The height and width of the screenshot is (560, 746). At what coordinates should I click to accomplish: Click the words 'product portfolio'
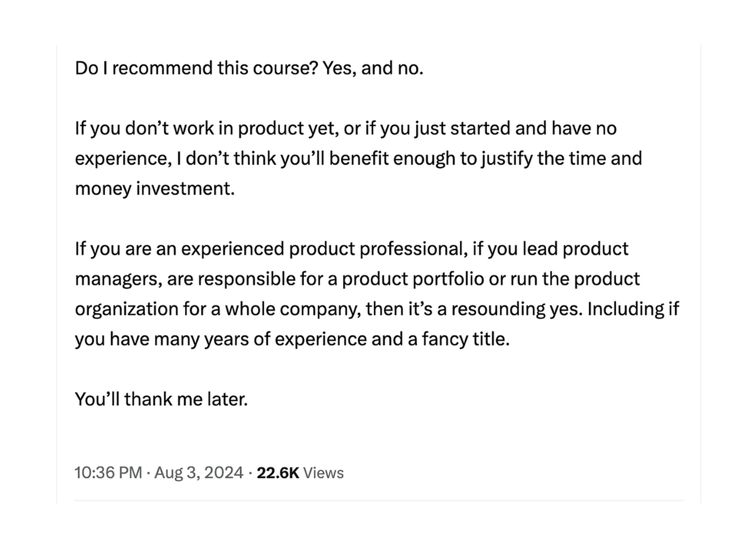coord(413,279)
